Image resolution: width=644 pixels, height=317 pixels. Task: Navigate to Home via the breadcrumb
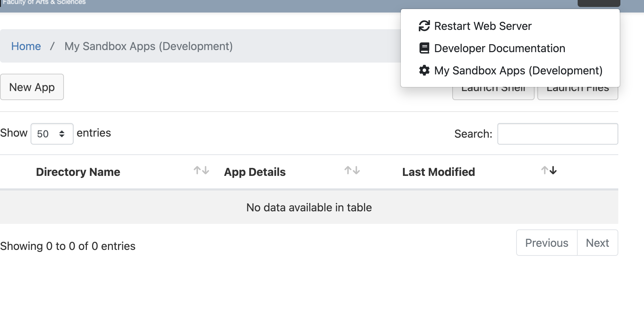[26, 46]
